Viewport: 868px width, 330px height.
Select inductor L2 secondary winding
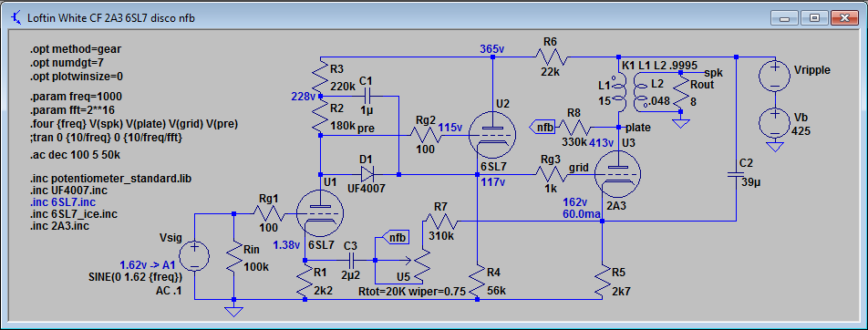[641, 92]
